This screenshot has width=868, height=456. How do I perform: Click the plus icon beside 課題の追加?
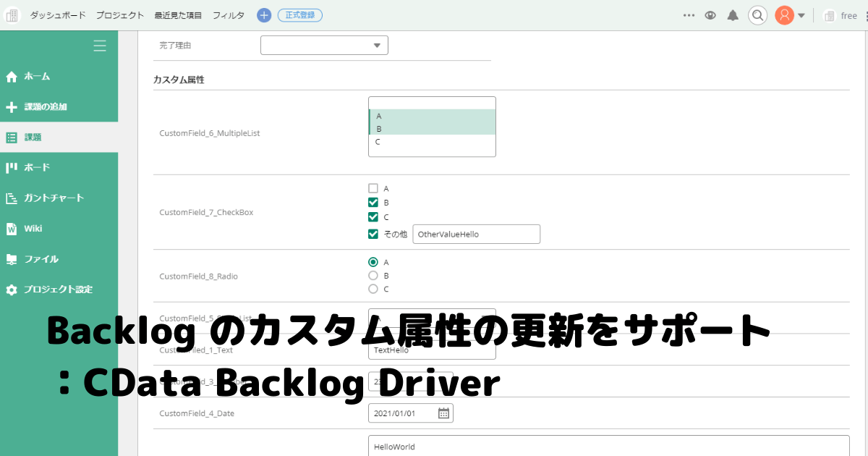(11, 107)
